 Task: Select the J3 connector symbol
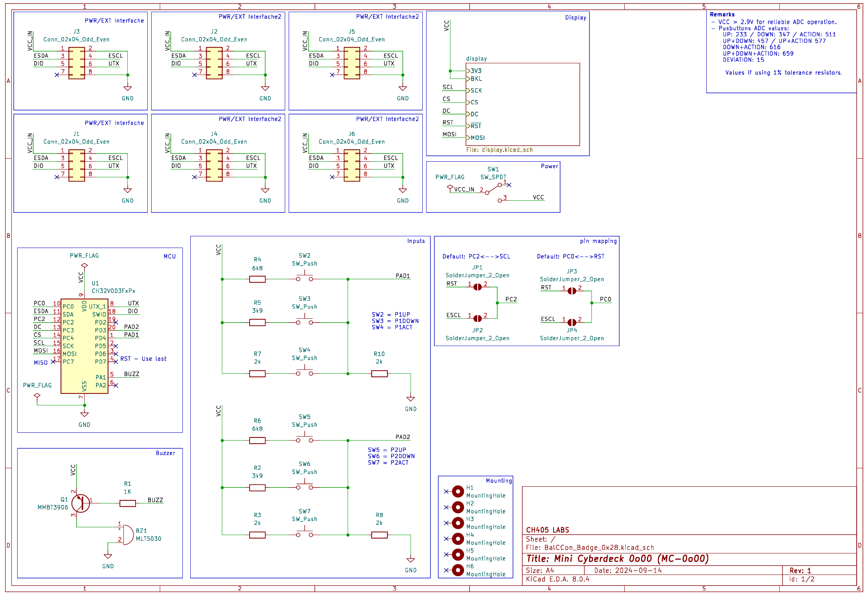pyautogui.click(x=77, y=63)
